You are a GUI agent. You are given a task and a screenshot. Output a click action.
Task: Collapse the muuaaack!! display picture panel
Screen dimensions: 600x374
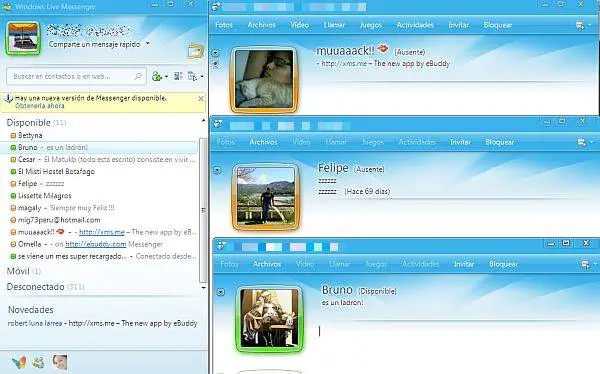click(x=216, y=53)
